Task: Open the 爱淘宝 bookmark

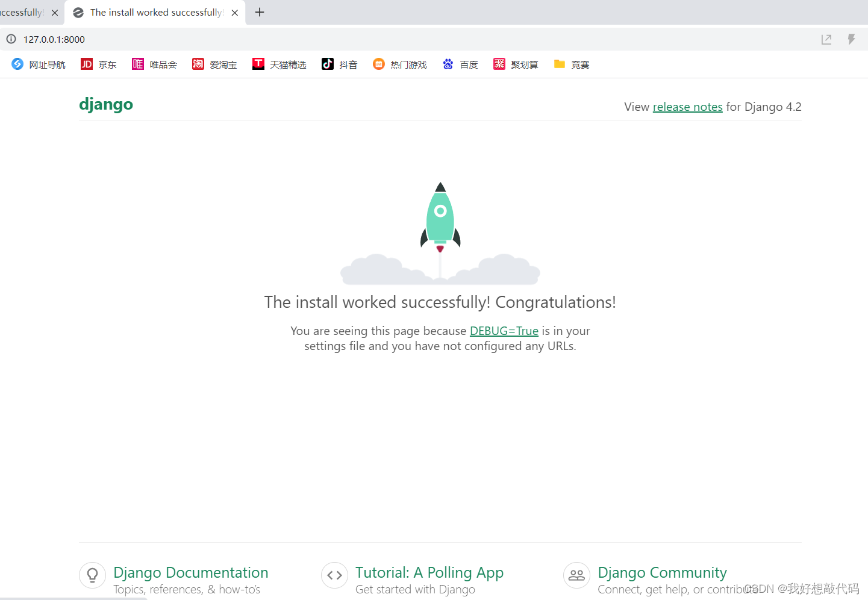Action: click(x=214, y=64)
